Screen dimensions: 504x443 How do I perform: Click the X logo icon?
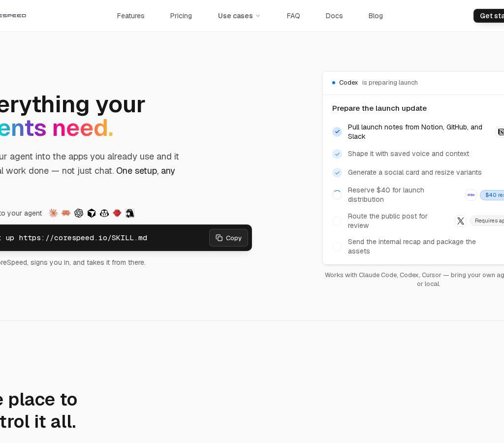(x=461, y=221)
